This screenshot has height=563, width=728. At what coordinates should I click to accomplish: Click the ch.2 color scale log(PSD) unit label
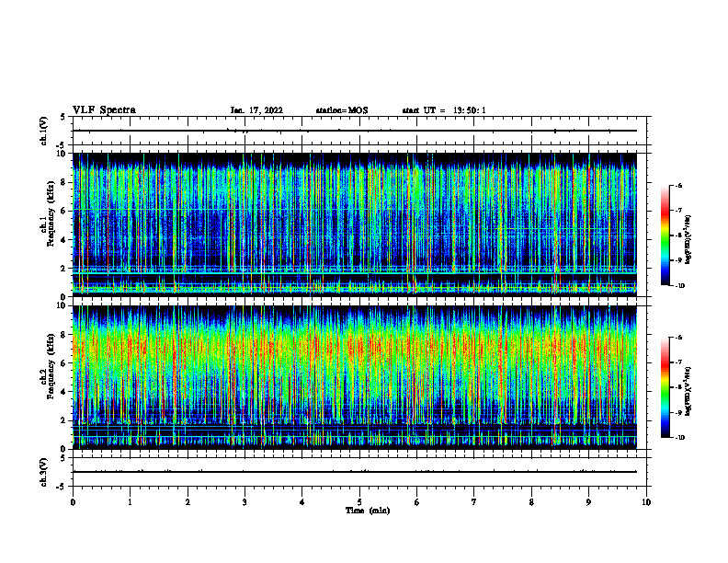(688, 391)
